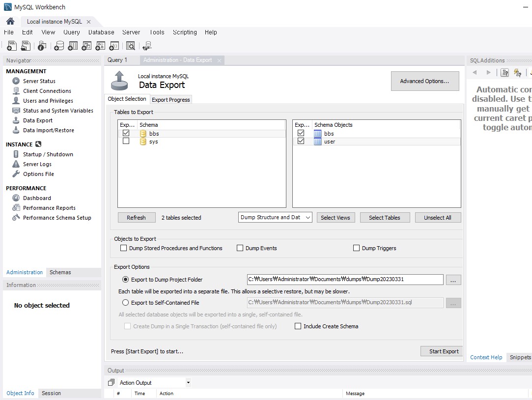Select Export to Dump Project Folder
This screenshot has height=400, width=532.
coord(126,280)
